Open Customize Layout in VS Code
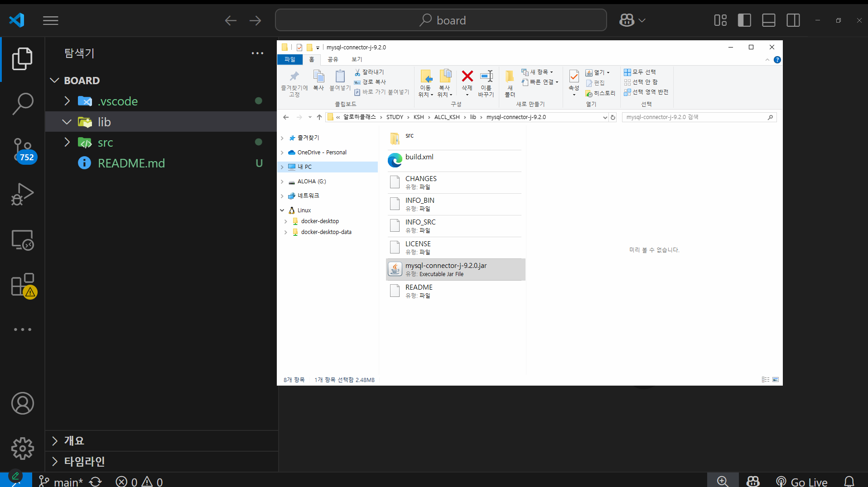This screenshot has height=487, width=868. click(720, 20)
